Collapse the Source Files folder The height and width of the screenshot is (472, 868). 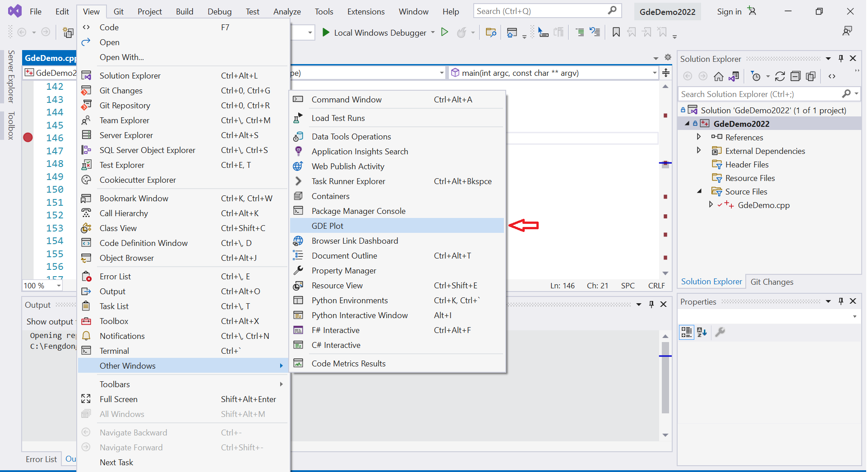[699, 191]
